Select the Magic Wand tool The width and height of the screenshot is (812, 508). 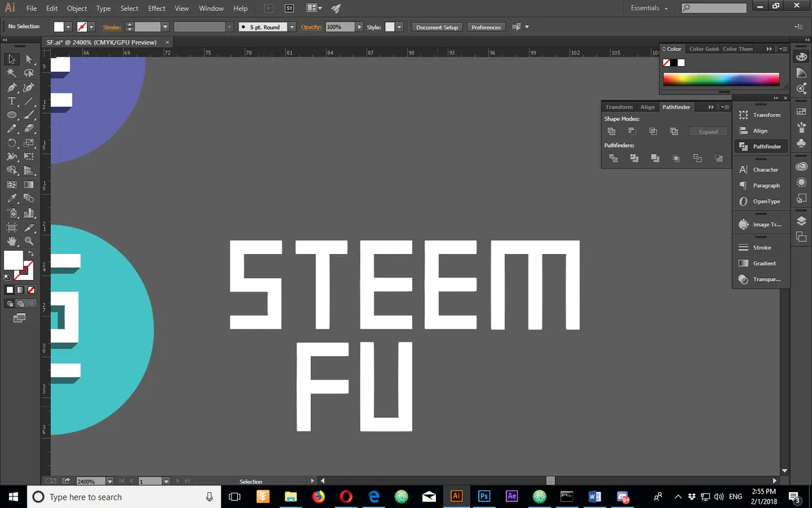11,73
